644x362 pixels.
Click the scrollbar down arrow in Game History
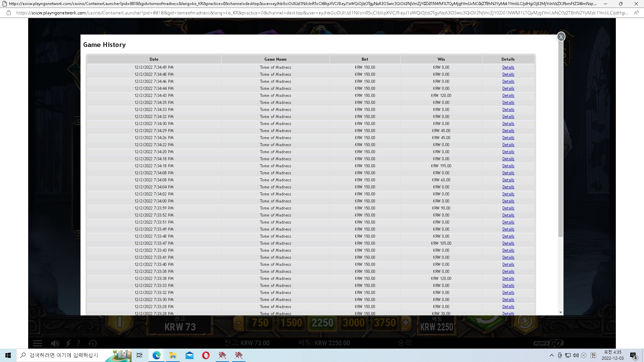[561, 312]
